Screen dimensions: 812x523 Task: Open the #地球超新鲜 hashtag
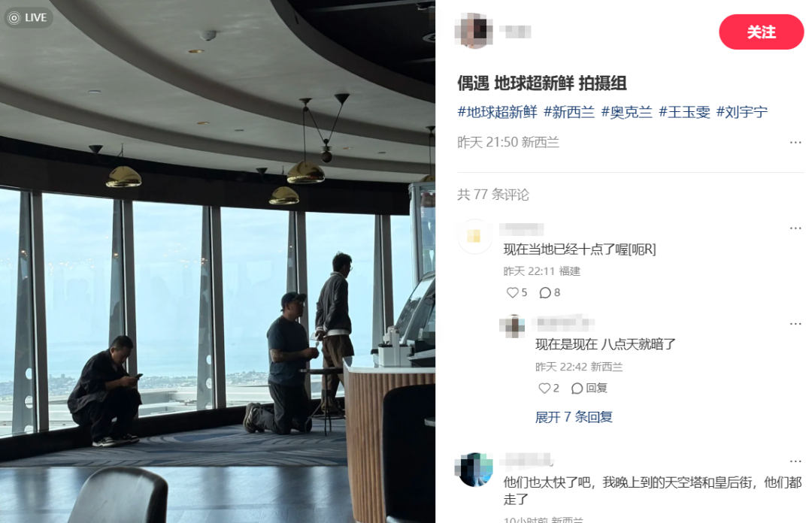click(x=497, y=112)
